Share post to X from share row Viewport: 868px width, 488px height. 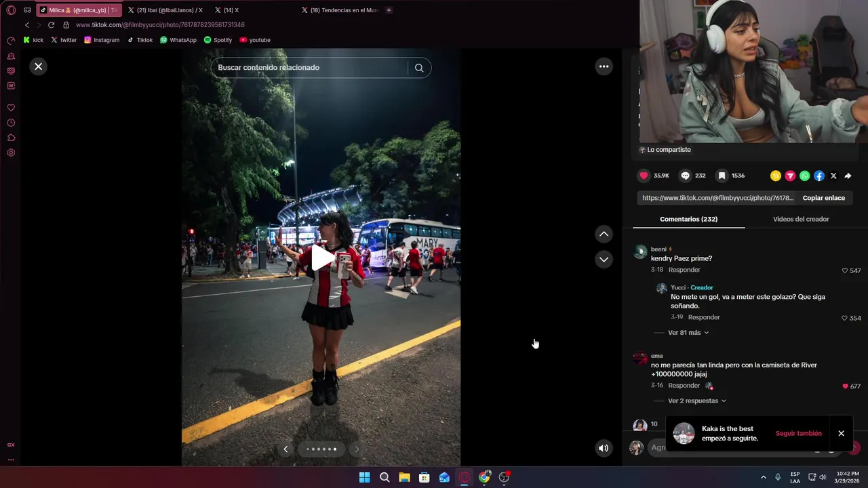click(x=833, y=176)
